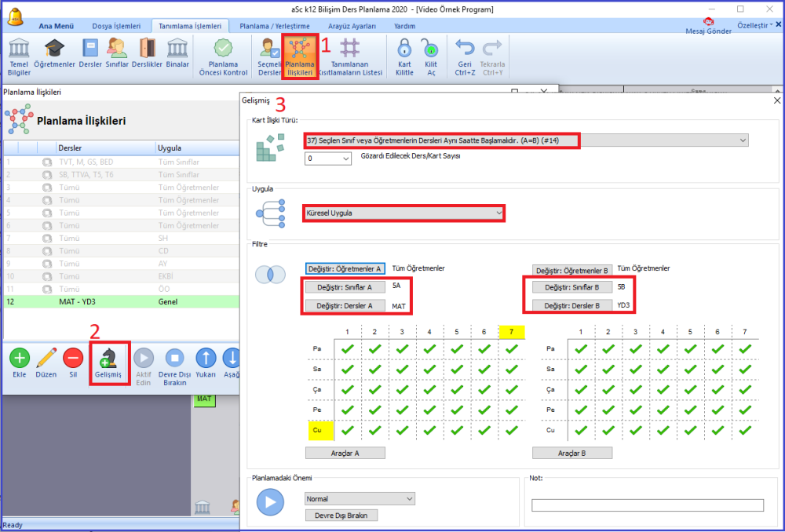
Task: Open the Gözardı Edilecek Ders/Kart Sayısı dropdown
Action: (x=327, y=159)
